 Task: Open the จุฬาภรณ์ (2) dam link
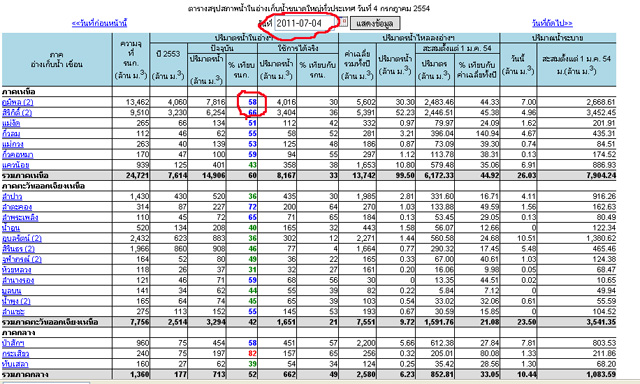[22, 259]
